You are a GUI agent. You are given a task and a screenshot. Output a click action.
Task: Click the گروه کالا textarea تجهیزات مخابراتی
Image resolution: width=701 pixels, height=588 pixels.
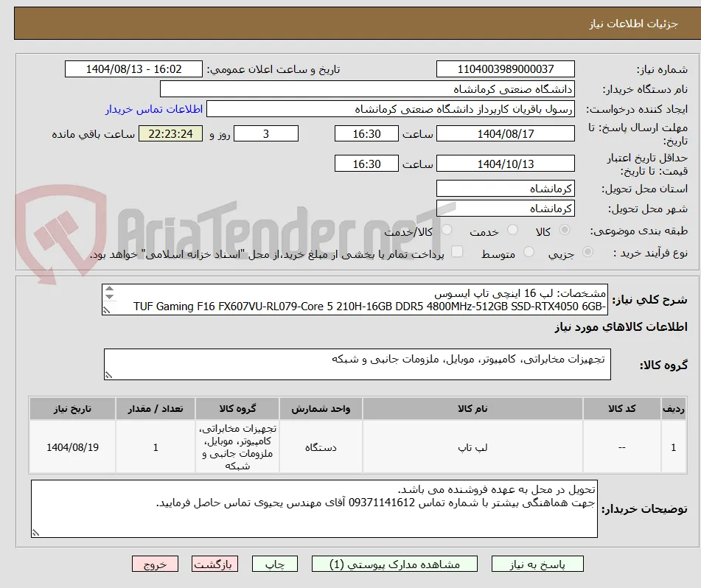point(358,364)
